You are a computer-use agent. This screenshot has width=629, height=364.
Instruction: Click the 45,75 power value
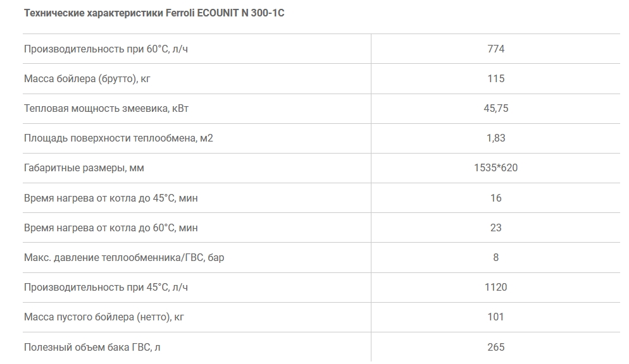tap(496, 109)
